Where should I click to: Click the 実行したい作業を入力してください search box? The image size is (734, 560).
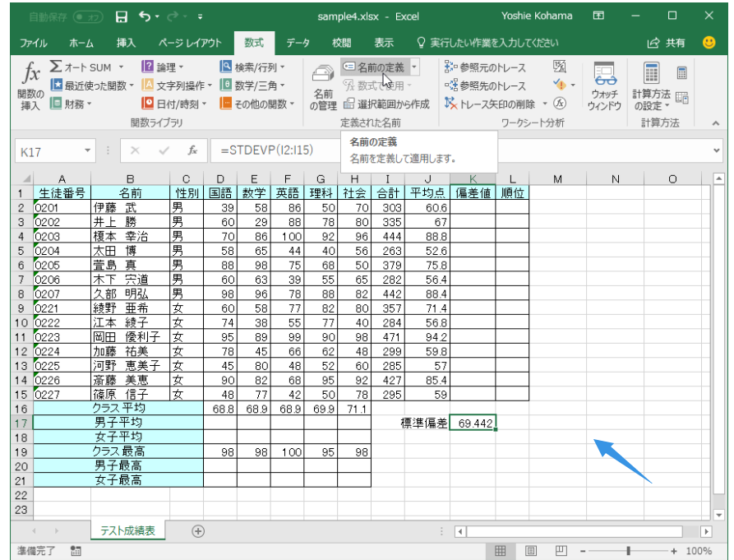tap(487, 43)
